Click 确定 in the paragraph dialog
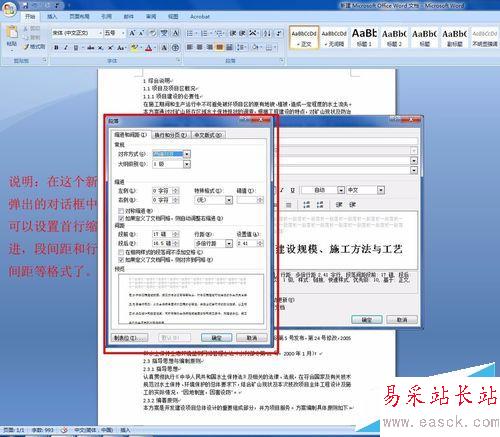Screen dimensions: 500x437 tap(216, 338)
